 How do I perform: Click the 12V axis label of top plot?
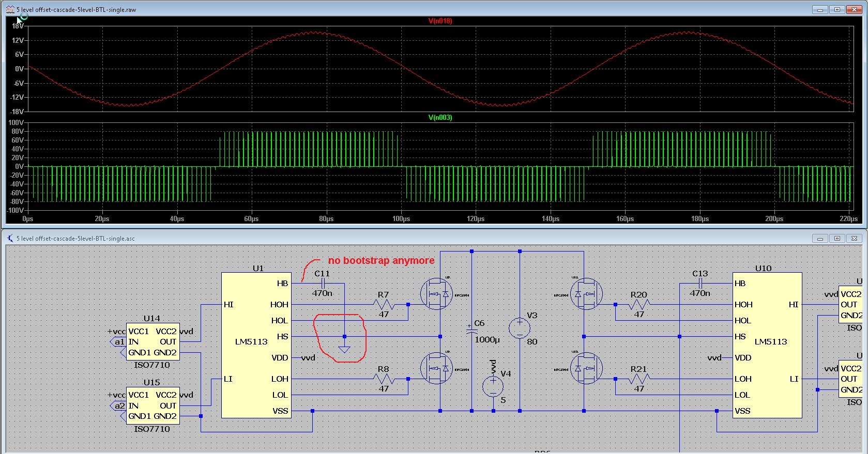coord(18,40)
